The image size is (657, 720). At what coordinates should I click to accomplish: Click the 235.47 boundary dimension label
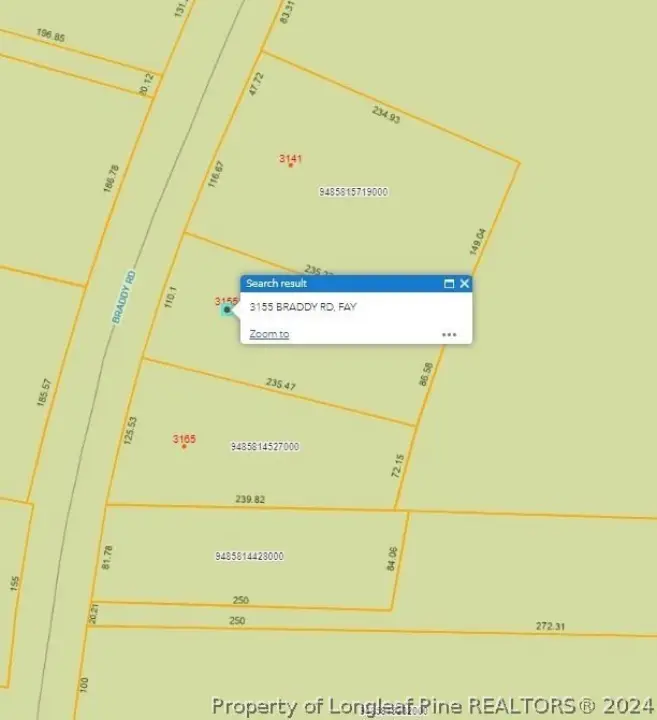282,384
